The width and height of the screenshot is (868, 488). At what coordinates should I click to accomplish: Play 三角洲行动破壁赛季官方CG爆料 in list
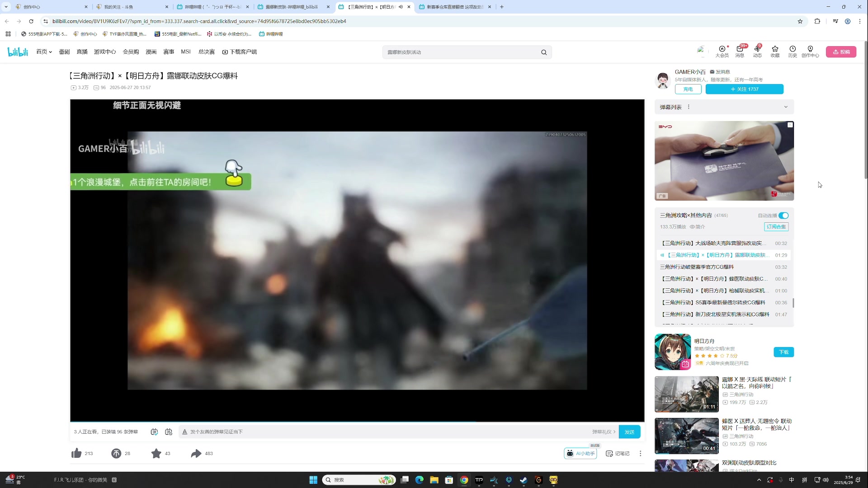723,267
